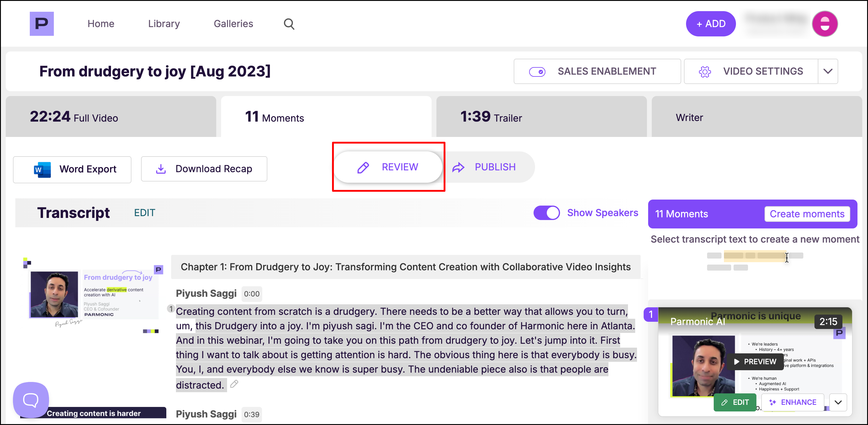Click the Transcript EDIT link

(145, 213)
